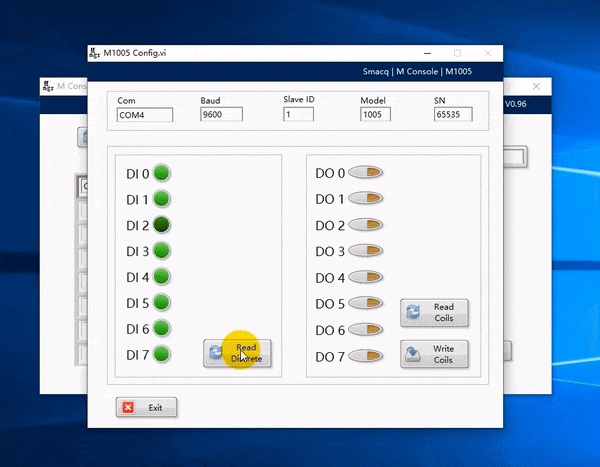Switch the DO 6 output toggle
The width and height of the screenshot is (600, 467).
(365, 329)
